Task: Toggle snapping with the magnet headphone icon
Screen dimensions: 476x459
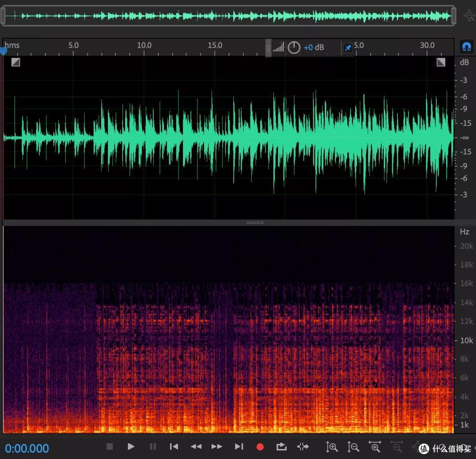Action: (x=466, y=47)
